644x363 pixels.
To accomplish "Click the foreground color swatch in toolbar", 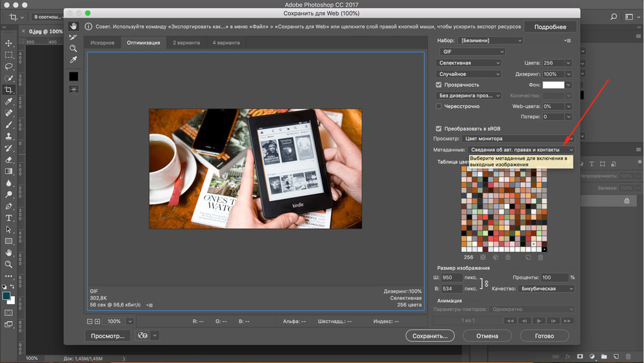I will tap(6, 296).
